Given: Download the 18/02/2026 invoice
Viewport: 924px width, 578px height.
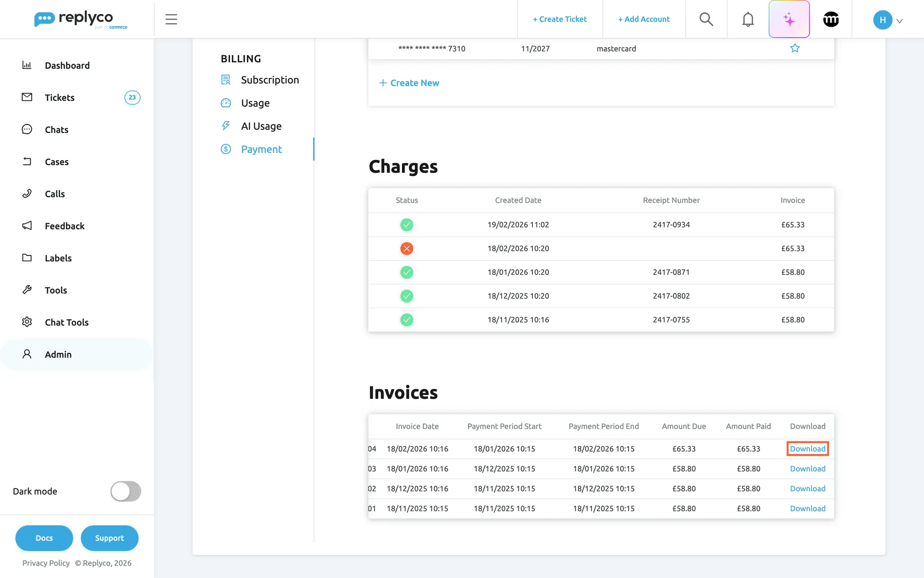Looking at the screenshot, I should pyautogui.click(x=807, y=449).
